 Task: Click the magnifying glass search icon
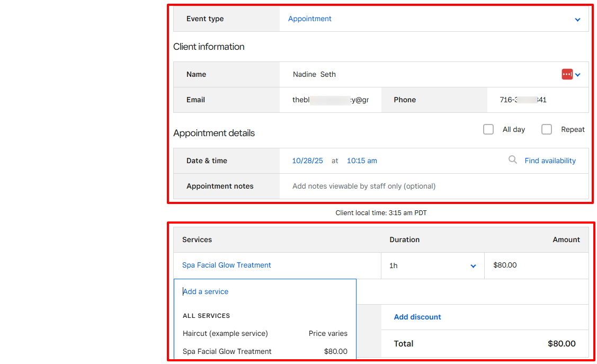pos(512,159)
